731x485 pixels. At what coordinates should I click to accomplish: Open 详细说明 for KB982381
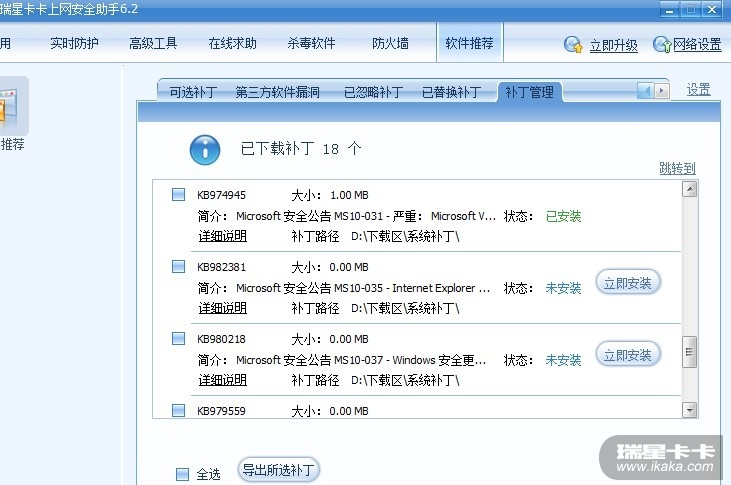[x=222, y=308]
